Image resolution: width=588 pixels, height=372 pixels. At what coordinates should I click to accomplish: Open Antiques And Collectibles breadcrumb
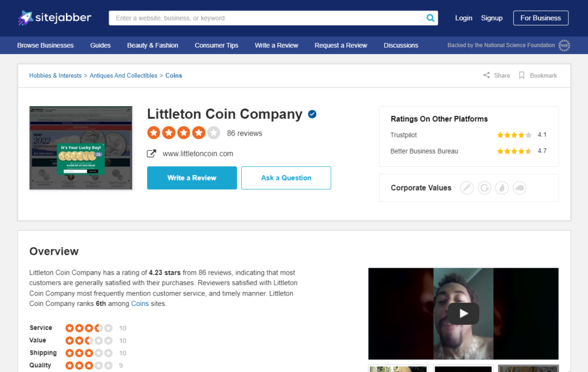pos(123,75)
